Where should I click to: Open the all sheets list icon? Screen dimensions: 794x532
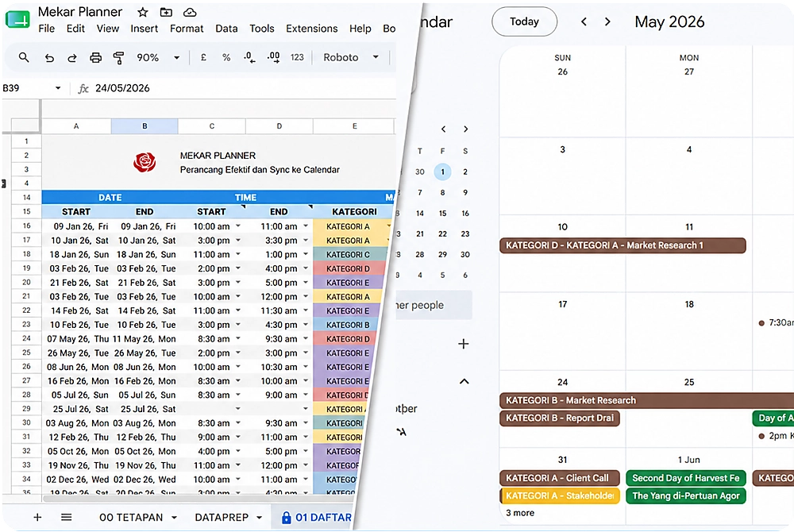click(x=67, y=518)
